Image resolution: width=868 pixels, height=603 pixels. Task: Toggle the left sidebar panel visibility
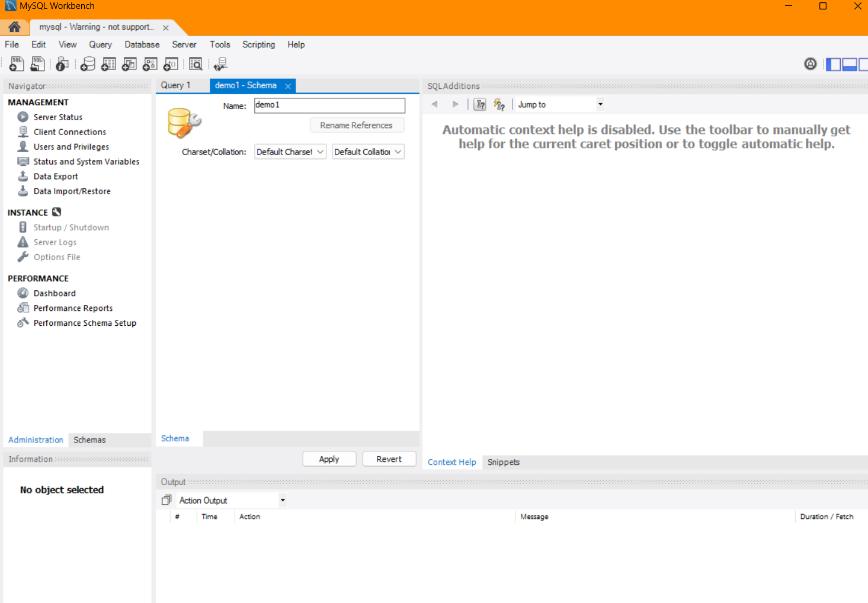click(x=833, y=64)
